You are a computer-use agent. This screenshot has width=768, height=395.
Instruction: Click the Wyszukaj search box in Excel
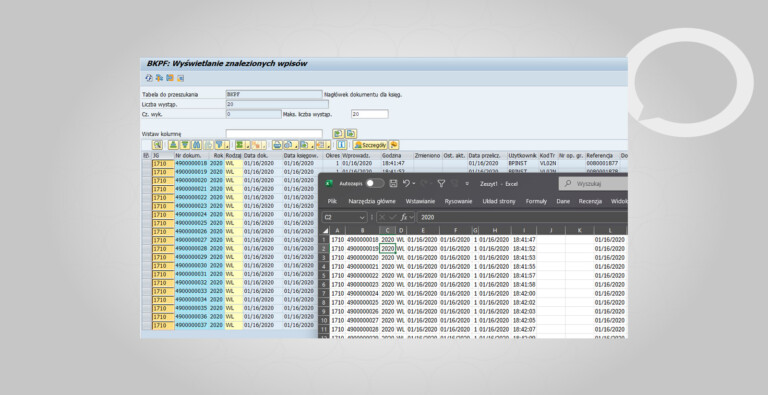[593, 184]
